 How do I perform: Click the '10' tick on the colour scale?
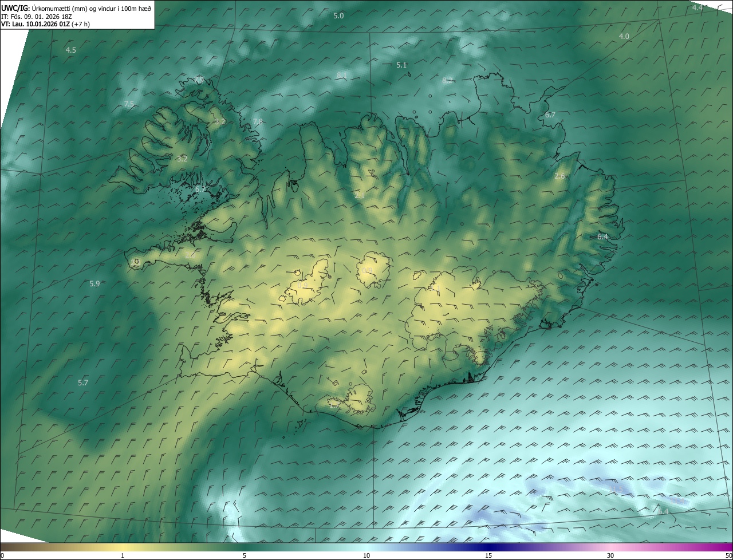click(366, 555)
